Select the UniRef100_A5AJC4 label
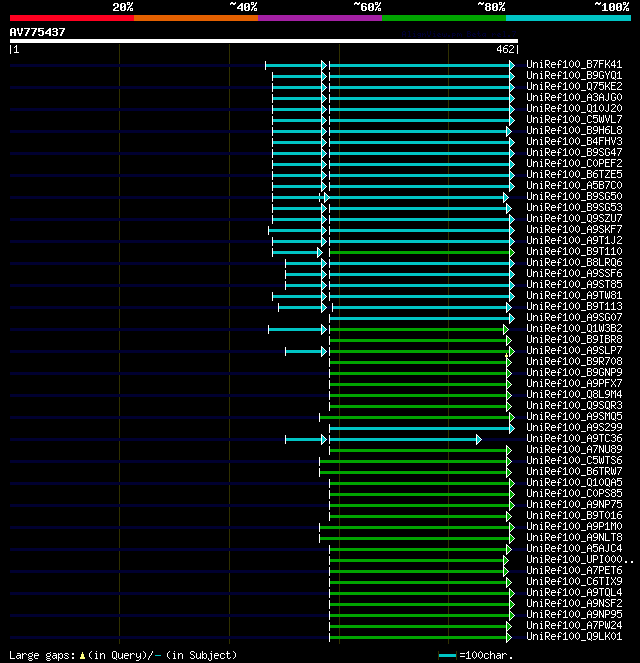The height and width of the screenshot is (663, 640). [x=574, y=548]
